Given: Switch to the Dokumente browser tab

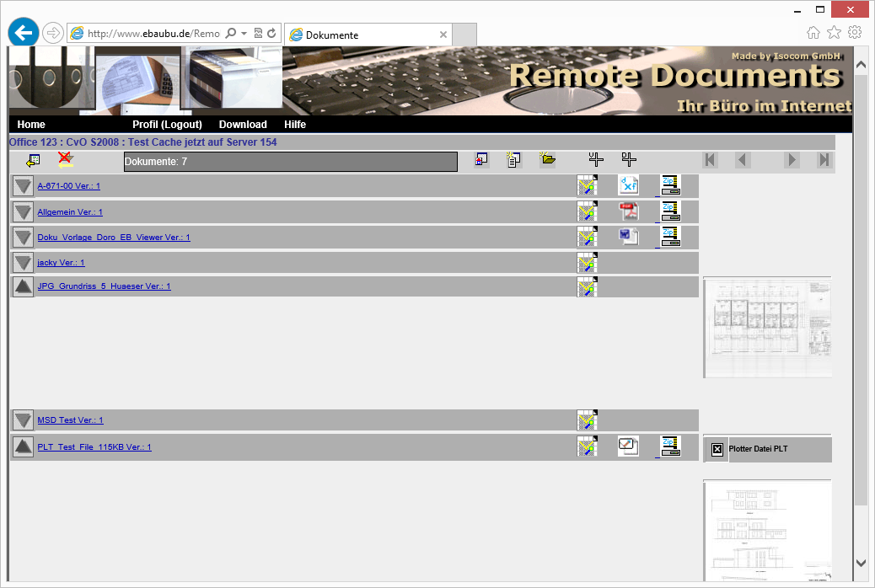Looking at the screenshot, I should click(368, 35).
